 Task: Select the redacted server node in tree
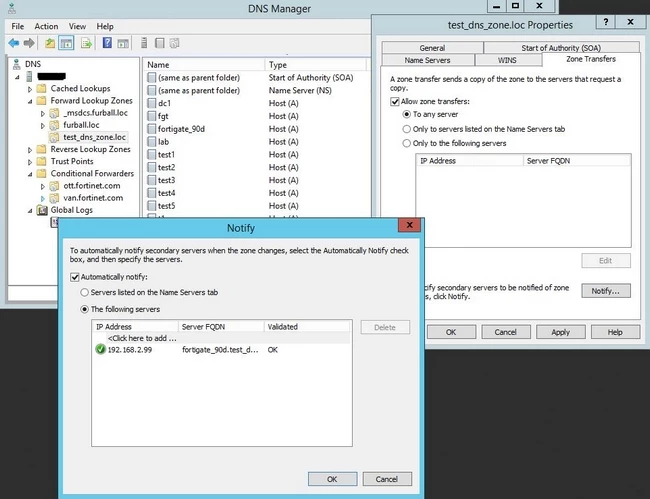point(51,76)
